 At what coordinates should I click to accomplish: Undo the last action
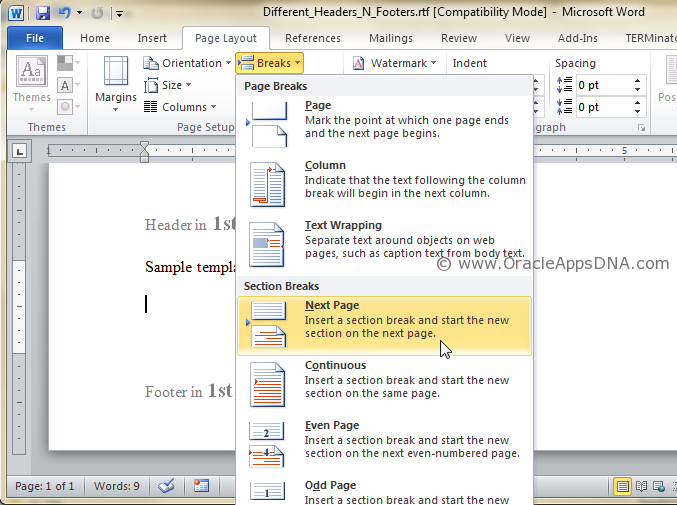point(65,13)
